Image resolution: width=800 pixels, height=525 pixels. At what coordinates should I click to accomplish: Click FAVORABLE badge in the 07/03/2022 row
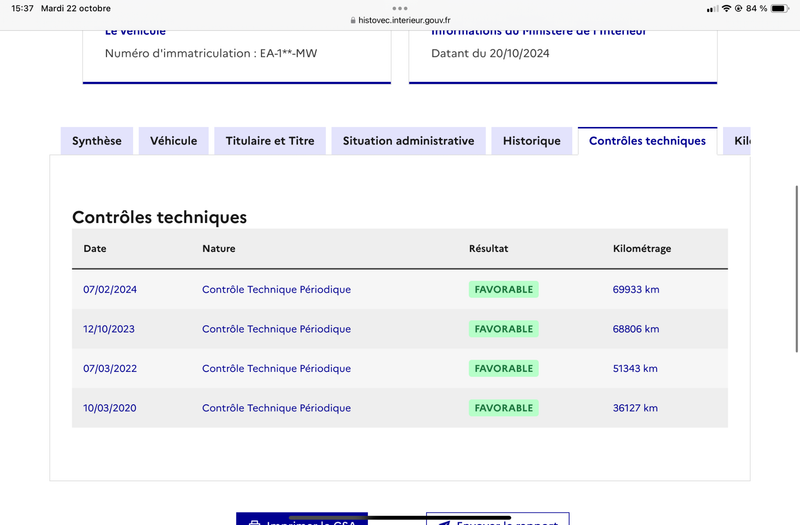(504, 368)
